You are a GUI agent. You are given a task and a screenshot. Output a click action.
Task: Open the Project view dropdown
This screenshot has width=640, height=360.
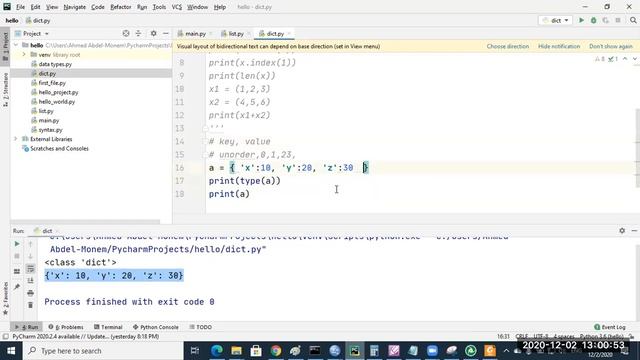pyautogui.click(x=32, y=33)
